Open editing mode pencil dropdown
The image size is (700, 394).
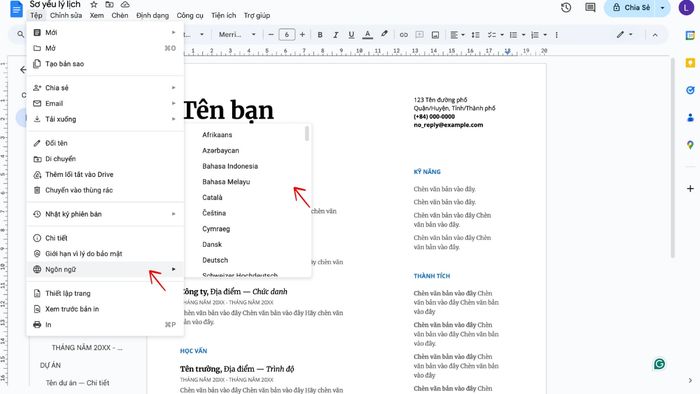click(x=625, y=34)
